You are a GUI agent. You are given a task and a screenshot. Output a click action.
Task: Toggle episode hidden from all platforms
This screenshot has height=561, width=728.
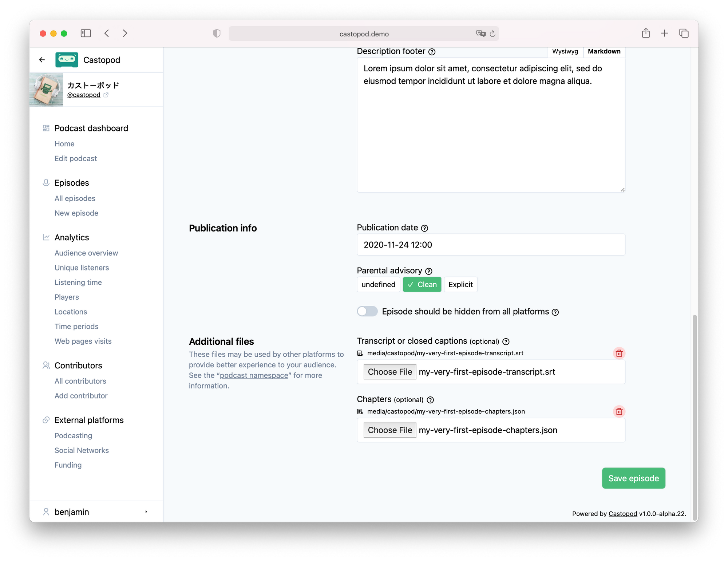click(367, 311)
